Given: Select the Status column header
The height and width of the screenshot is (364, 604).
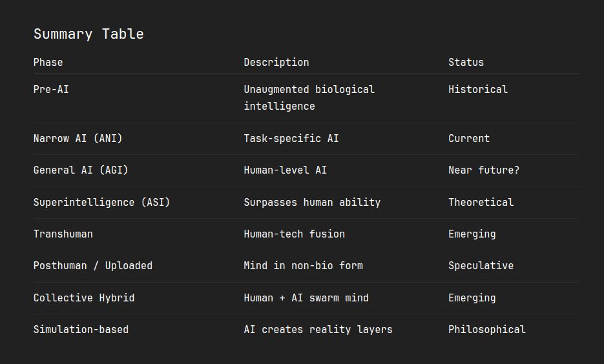Looking at the screenshot, I should [x=466, y=63].
